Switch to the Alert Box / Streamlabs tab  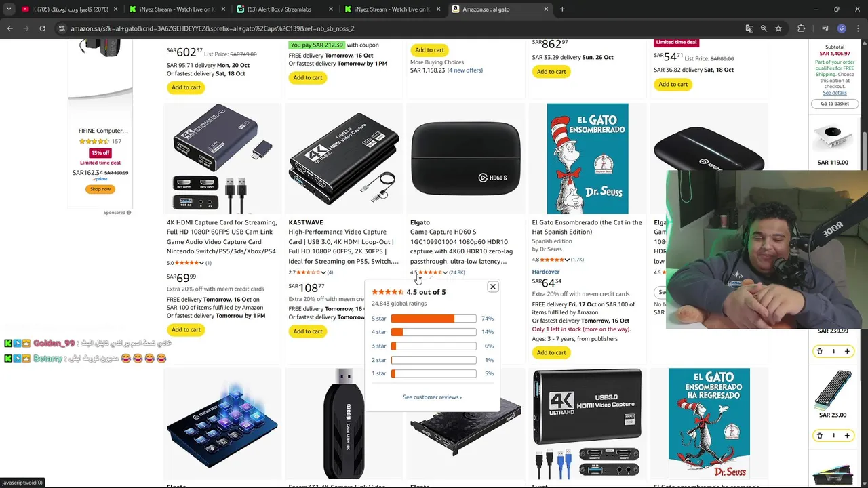285,9
